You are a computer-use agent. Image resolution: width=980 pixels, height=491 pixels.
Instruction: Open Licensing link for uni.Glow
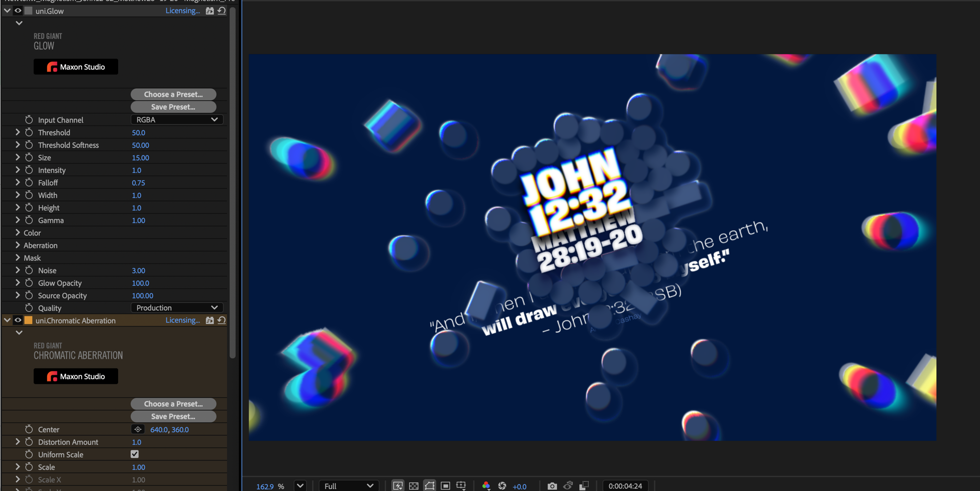(x=183, y=11)
